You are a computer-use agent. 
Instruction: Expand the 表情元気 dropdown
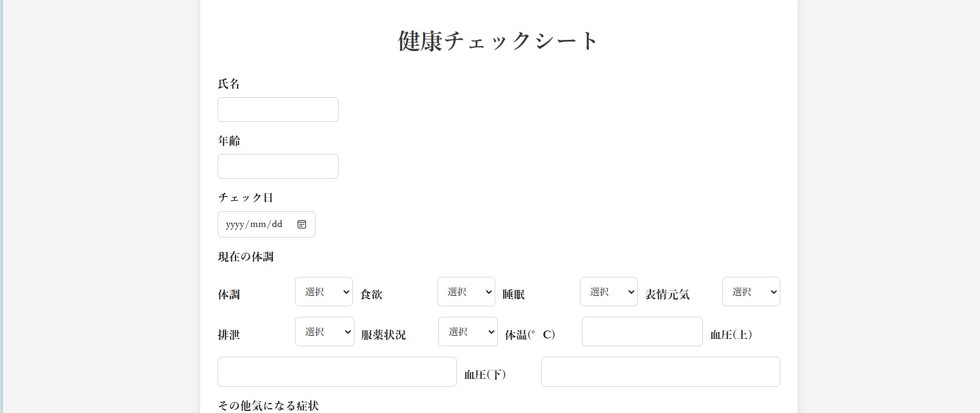point(751,292)
